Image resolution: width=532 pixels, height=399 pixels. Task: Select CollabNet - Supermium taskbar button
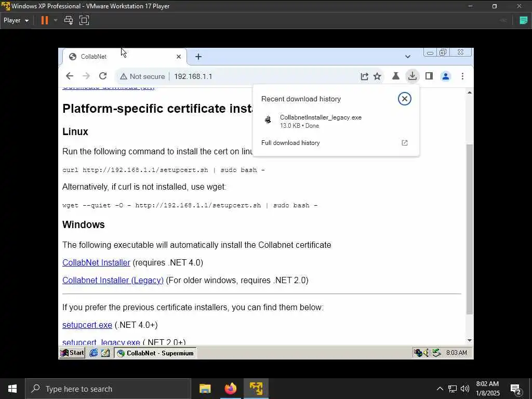155,353
